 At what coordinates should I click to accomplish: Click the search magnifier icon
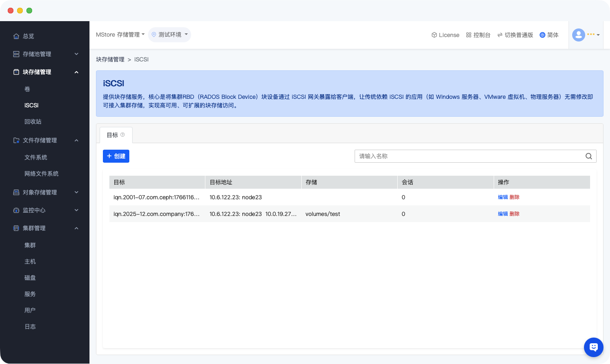click(588, 156)
